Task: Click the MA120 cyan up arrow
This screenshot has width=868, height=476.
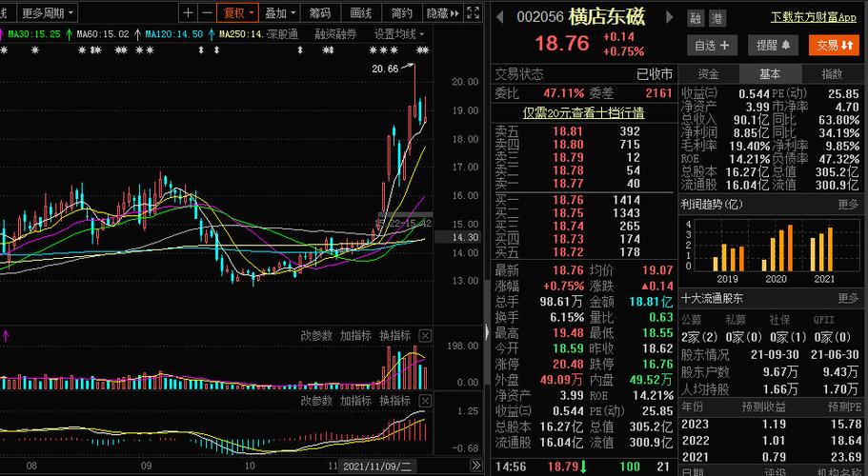Action: (212, 34)
